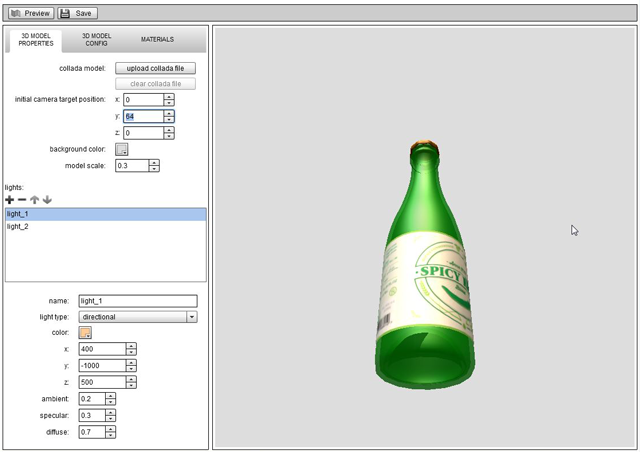Increase the ambient light value
The height and width of the screenshot is (452, 640).
[110, 396]
